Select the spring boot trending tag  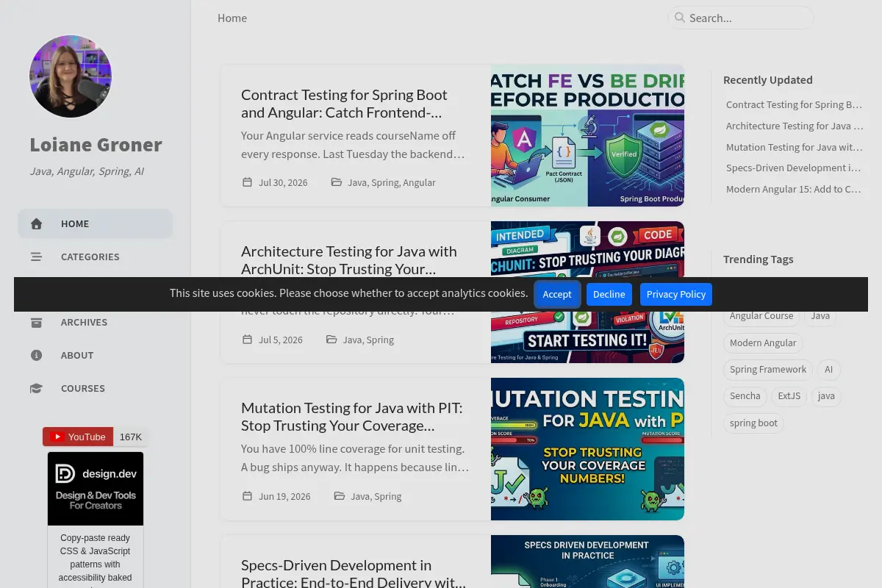(753, 423)
